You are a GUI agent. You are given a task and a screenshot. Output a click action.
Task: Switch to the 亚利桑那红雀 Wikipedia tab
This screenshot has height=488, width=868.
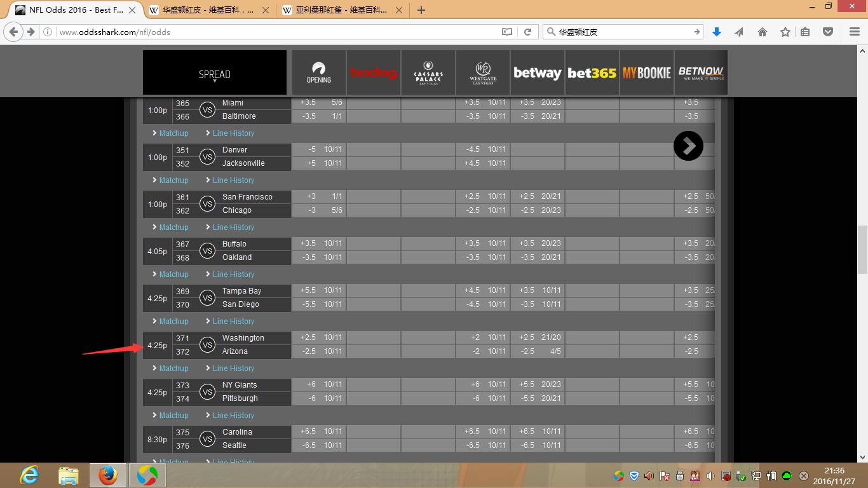tap(342, 10)
